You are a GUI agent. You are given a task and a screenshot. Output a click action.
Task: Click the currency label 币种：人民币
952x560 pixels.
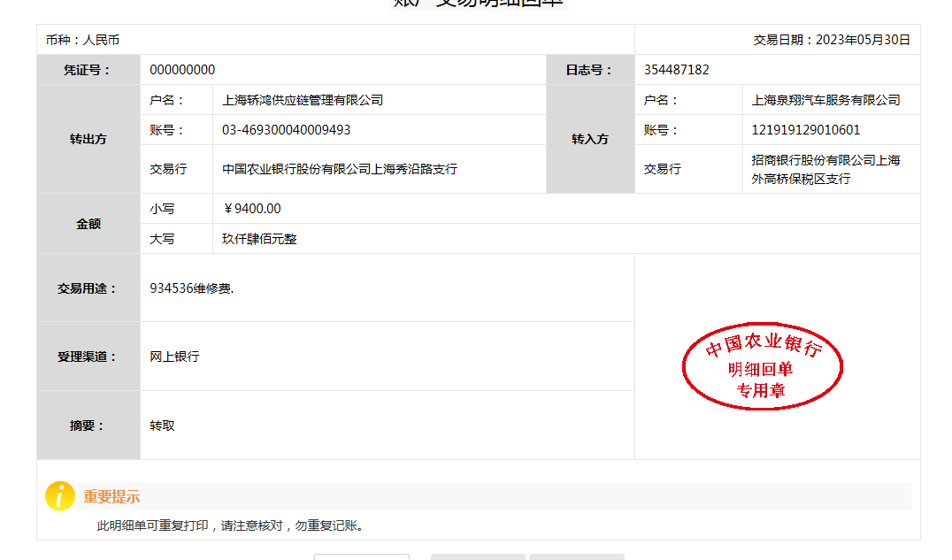coord(83,40)
